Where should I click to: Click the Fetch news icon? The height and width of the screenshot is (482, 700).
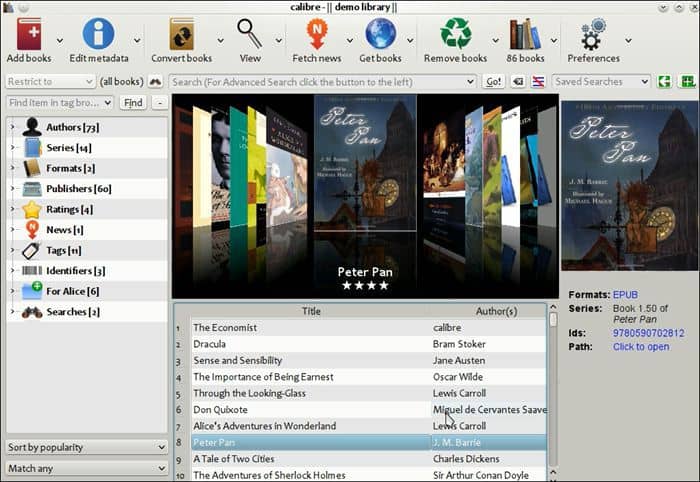(x=317, y=34)
